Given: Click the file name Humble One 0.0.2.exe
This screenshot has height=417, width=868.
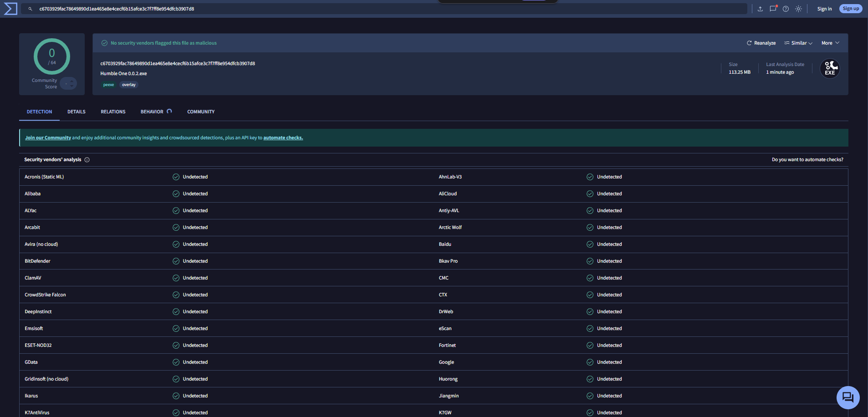Looking at the screenshot, I should 123,74.
